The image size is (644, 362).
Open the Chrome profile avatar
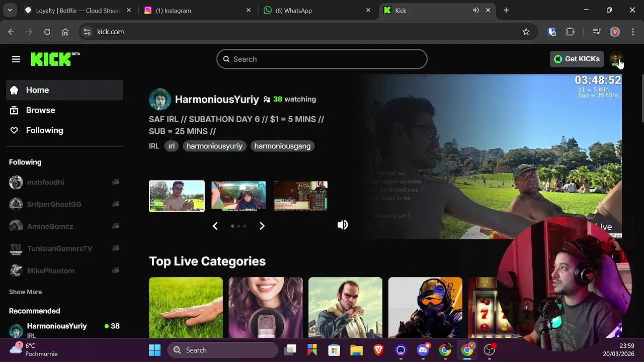tap(615, 32)
